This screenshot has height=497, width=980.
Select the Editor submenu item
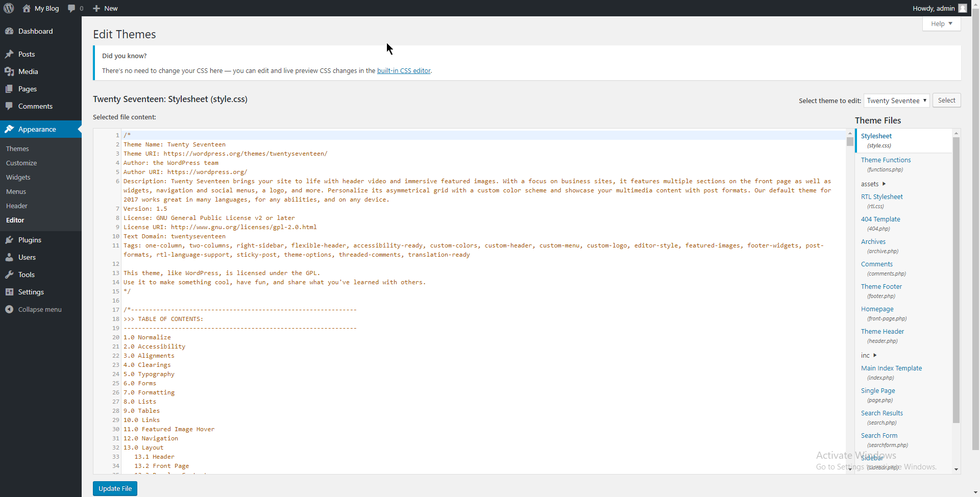(x=15, y=220)
